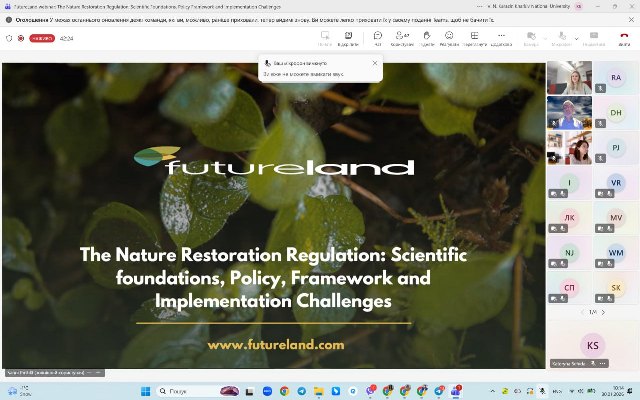Open the Participants list
This screenshot has height=400, width=640.
coord(402,38)
